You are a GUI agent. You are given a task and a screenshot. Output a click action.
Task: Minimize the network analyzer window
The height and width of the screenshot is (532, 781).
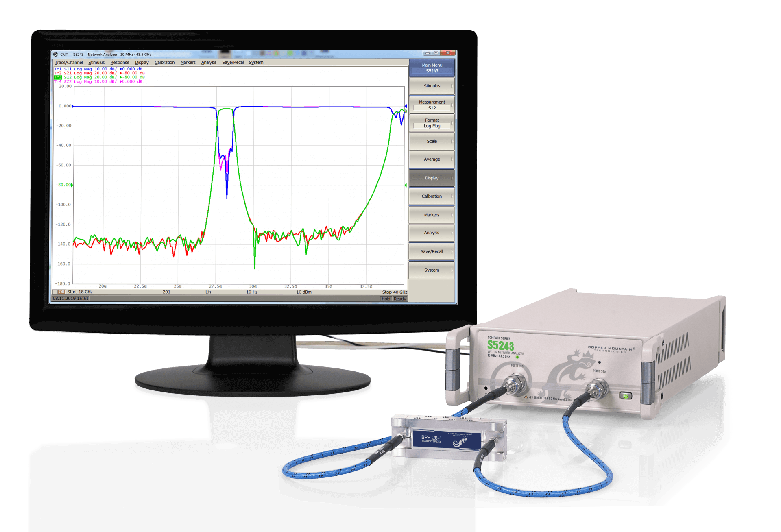pos(427,53)
